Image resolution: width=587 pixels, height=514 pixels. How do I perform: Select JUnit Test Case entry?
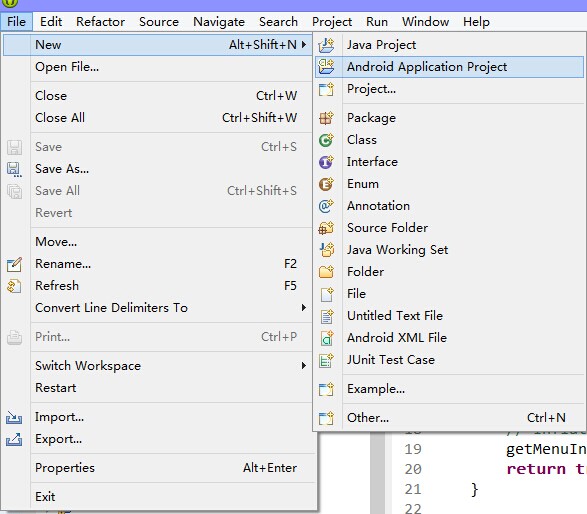[x=449, y=360]
